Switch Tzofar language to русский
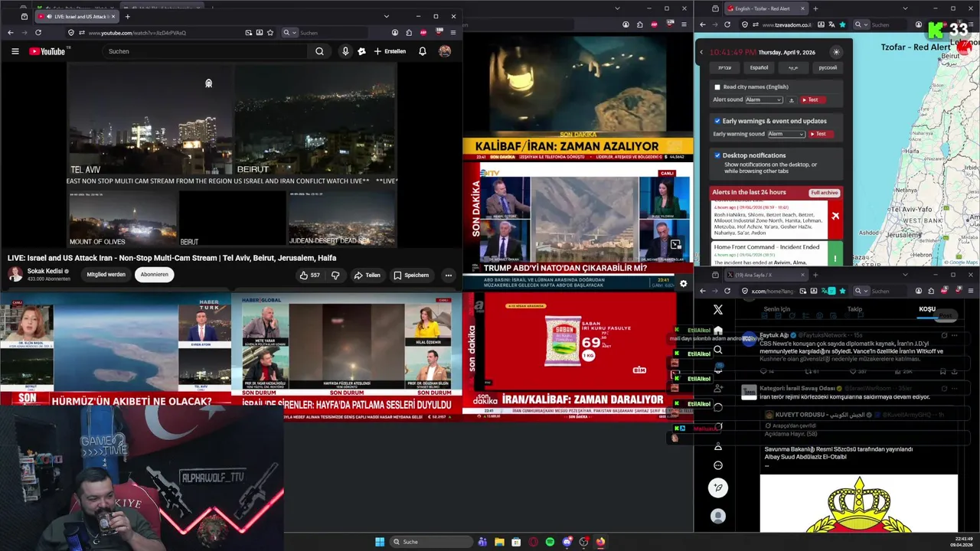Screen dimensions: 980x551 [828, 67]
